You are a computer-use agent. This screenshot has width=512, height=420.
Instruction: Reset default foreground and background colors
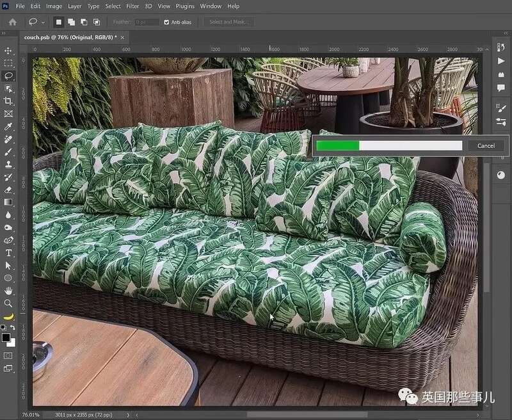pos(3,327)
